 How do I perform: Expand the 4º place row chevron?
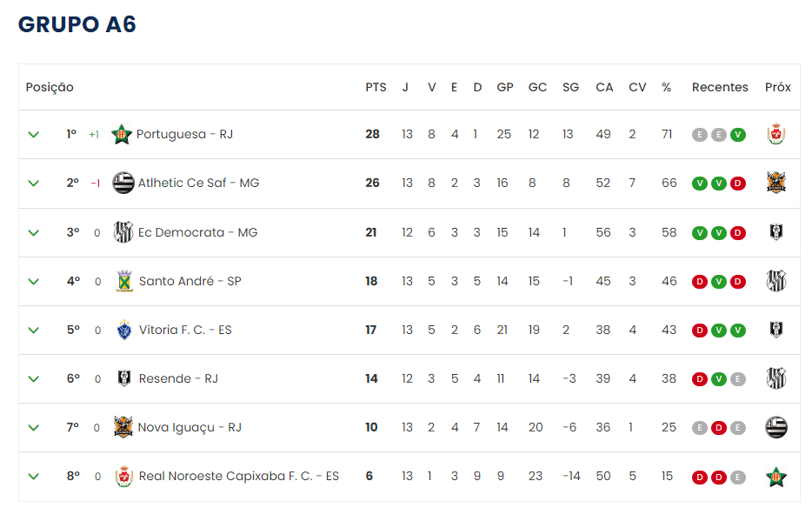34,281
